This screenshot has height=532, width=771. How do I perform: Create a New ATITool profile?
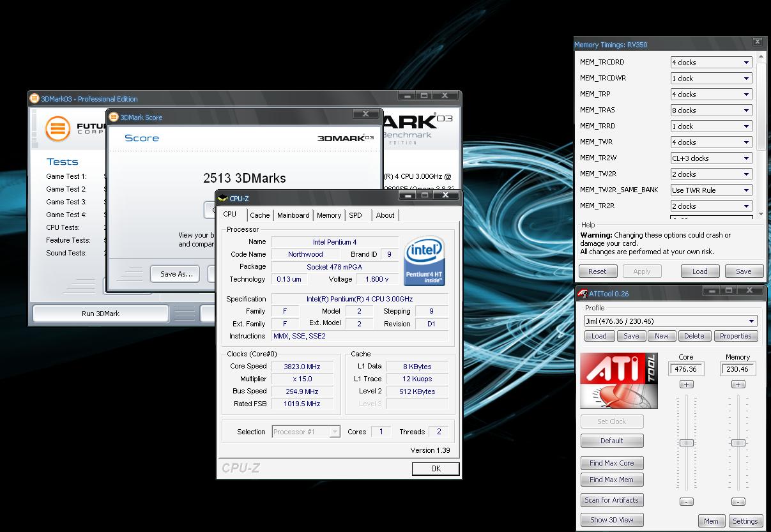point(662,336)
